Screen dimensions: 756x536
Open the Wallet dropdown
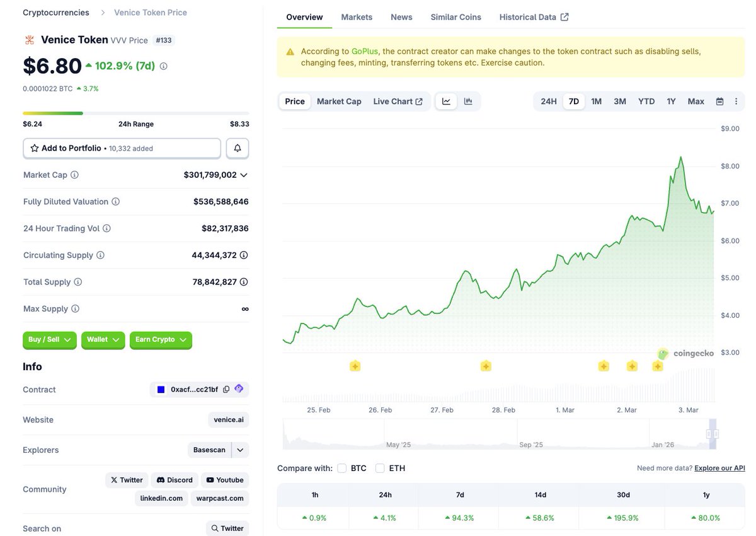[x=103, y=339]
